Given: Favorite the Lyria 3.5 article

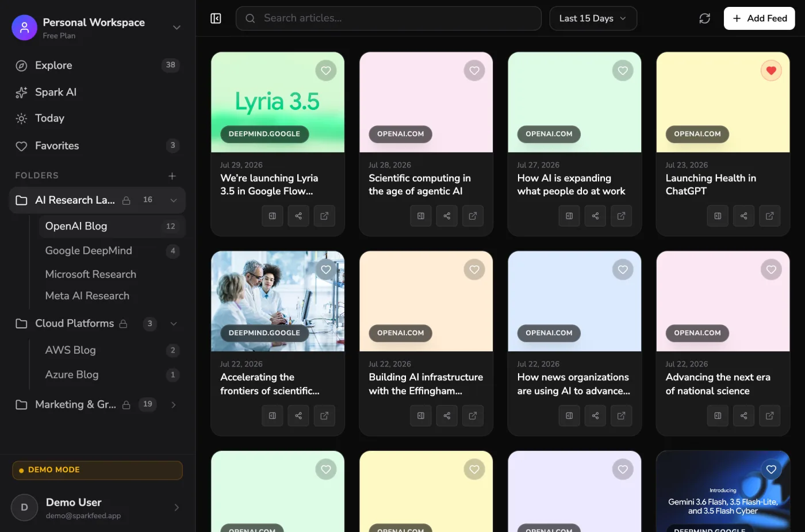Looking at the screenshot, I should pyautogui.click(x=326, y=71).
